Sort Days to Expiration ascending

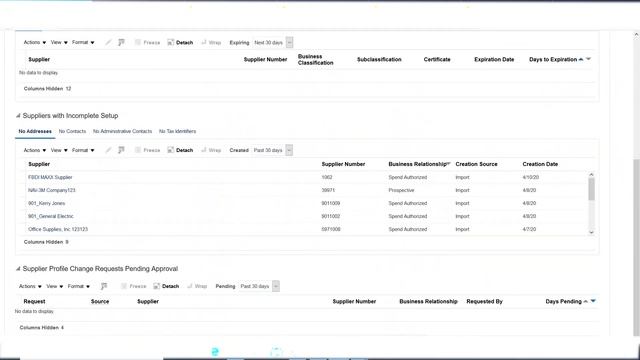click(581, 59)
